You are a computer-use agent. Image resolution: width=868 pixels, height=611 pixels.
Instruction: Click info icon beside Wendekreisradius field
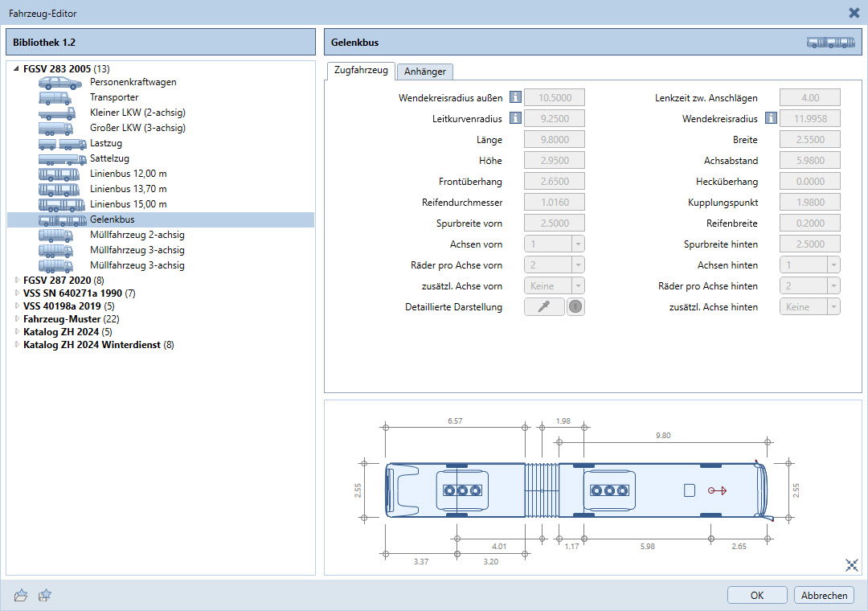tap(771, 119)
